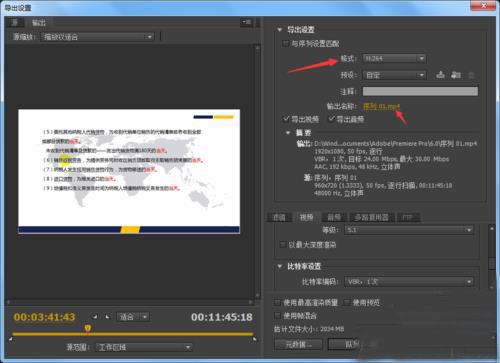
Task: Click the duration timecode 00:11:45:18
Action: click(x=222, y=317)
